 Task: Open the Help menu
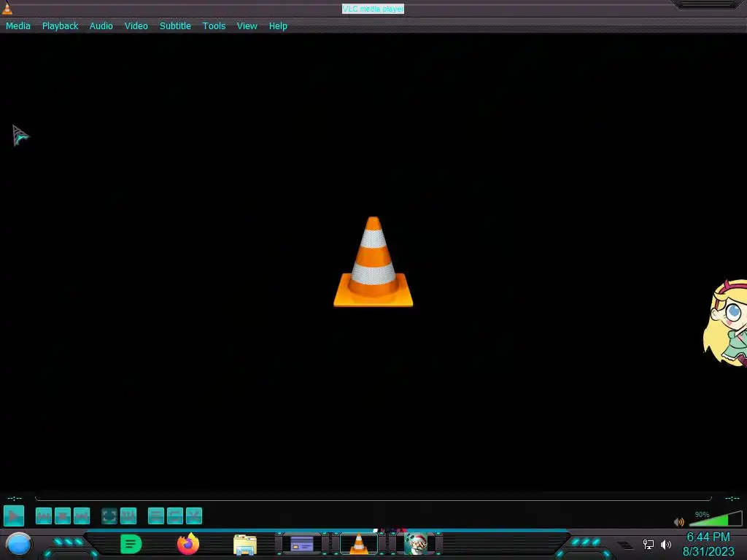278,26
